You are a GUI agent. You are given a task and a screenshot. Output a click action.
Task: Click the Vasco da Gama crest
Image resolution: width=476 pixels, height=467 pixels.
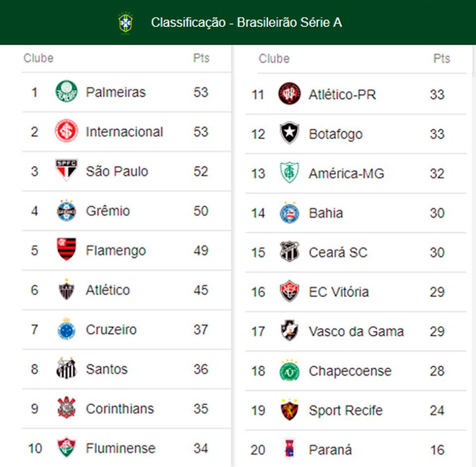(x=289, y=331)
